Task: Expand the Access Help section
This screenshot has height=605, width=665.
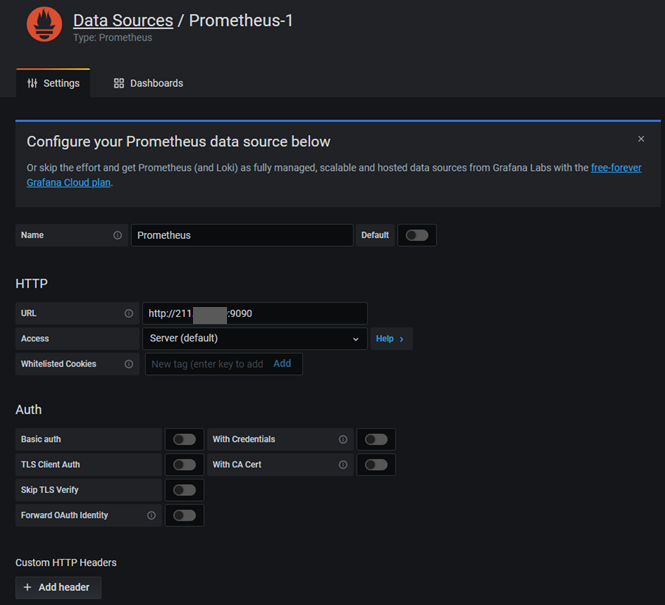Action: tap(391, 339)
